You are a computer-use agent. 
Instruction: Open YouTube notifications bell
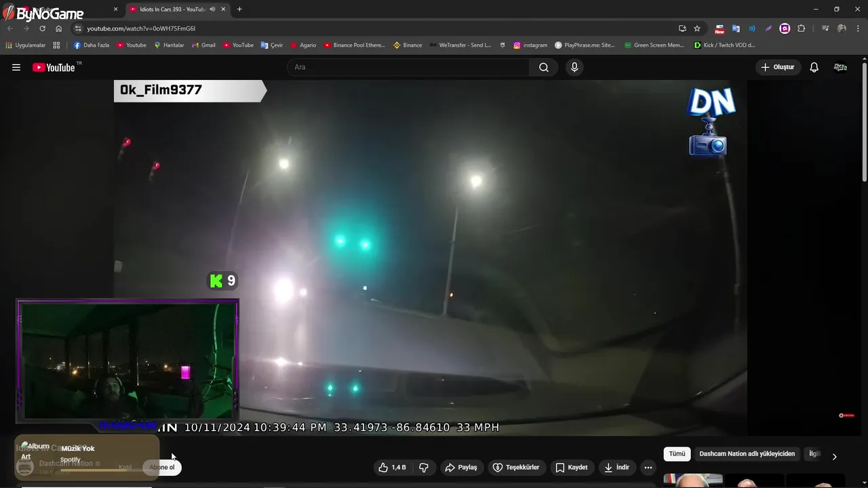pyautogui.click(x=814, y=67)
